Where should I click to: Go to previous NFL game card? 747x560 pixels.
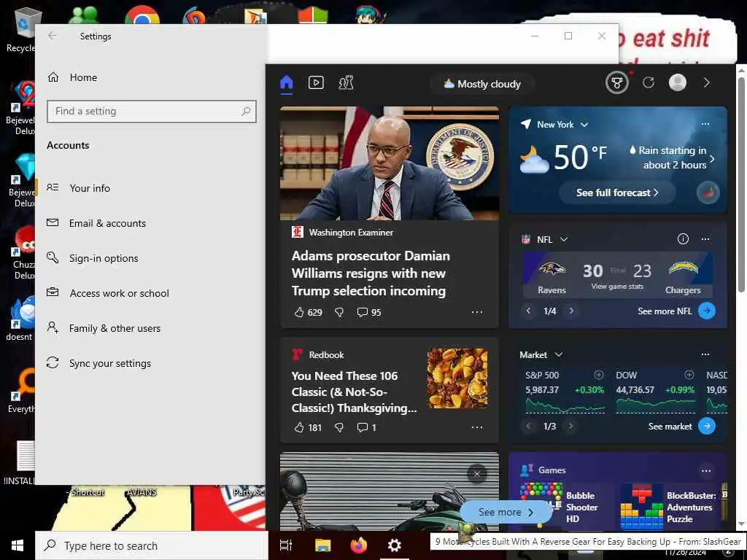[528, 311]
